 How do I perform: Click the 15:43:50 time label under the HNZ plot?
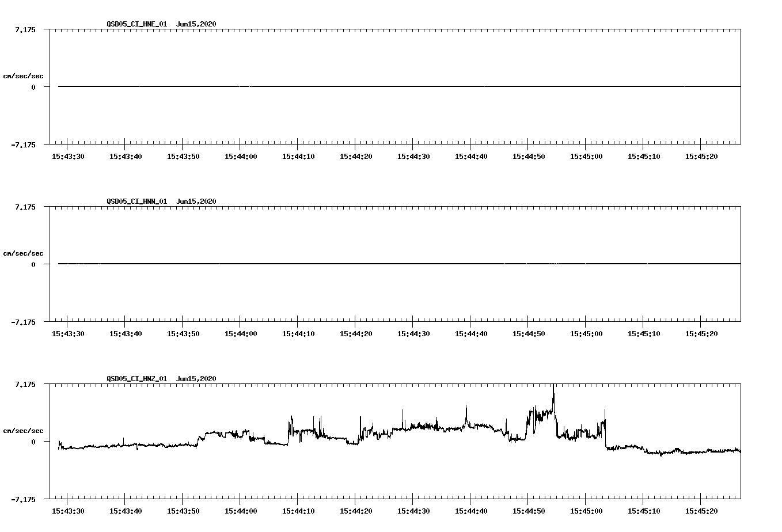click(183, 511)
